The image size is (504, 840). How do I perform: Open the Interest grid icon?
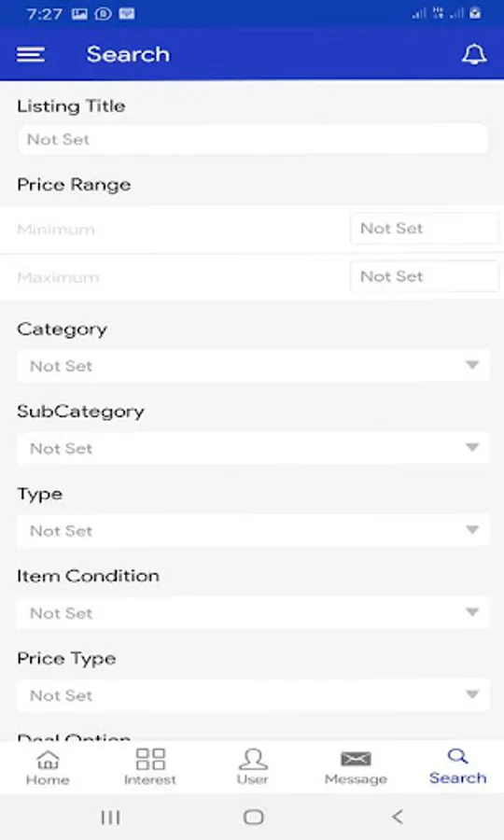[150, 759]
